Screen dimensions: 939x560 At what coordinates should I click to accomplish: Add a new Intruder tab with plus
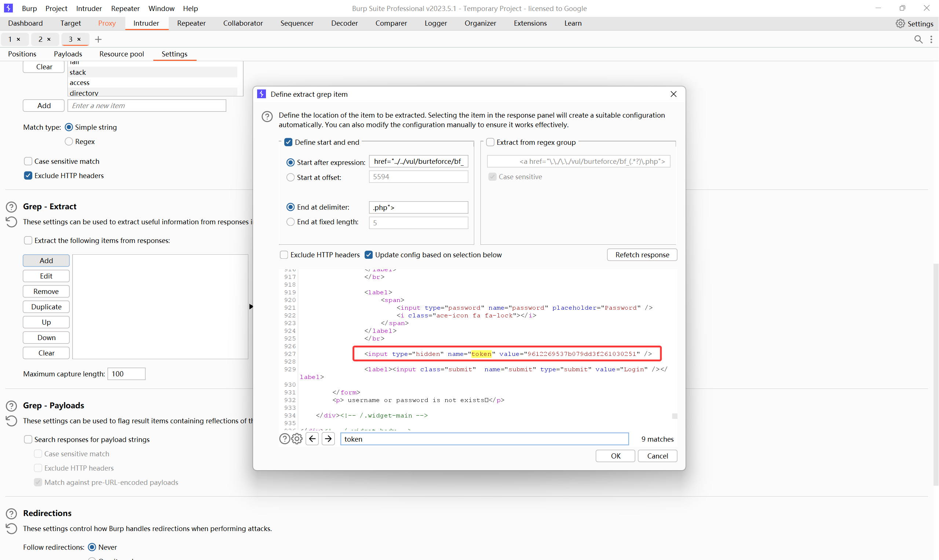[x=98, y=39]
